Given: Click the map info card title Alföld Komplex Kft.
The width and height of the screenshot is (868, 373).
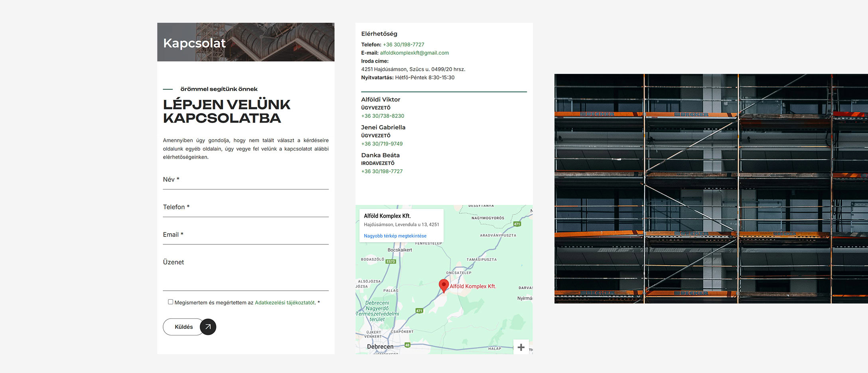Looking at the screenshot, I should coord(387,216).
